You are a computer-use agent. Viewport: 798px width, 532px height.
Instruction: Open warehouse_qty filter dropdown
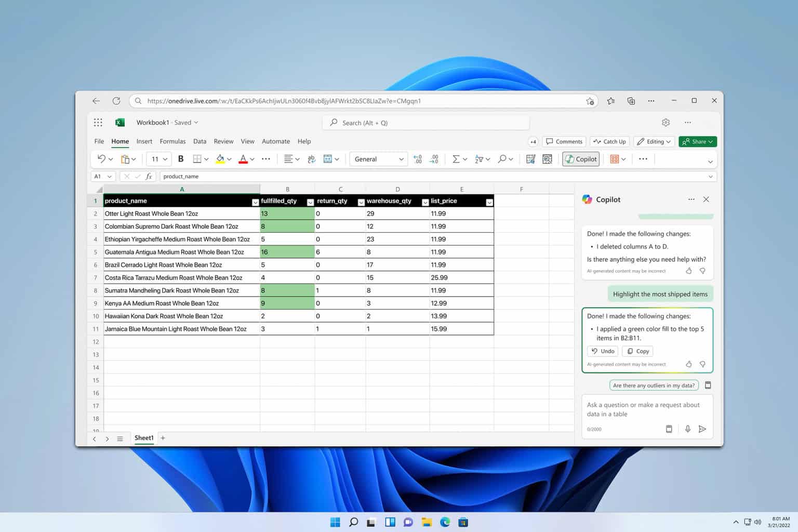tap(425, 202)
